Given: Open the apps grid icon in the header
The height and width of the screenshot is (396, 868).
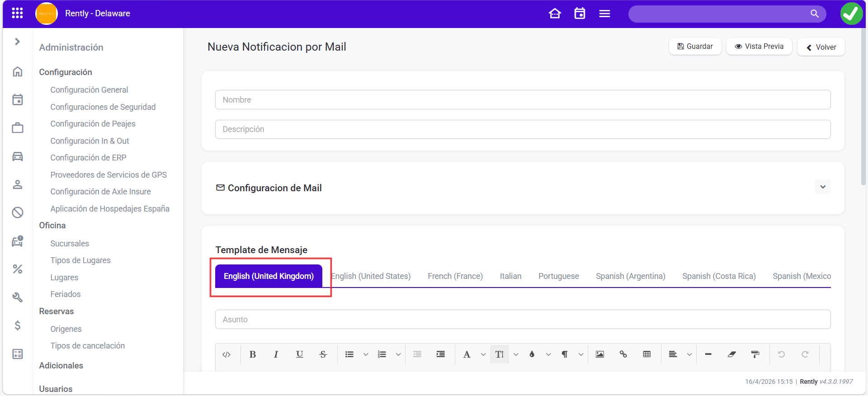Looking at the screenshot, I should (17, 13).
